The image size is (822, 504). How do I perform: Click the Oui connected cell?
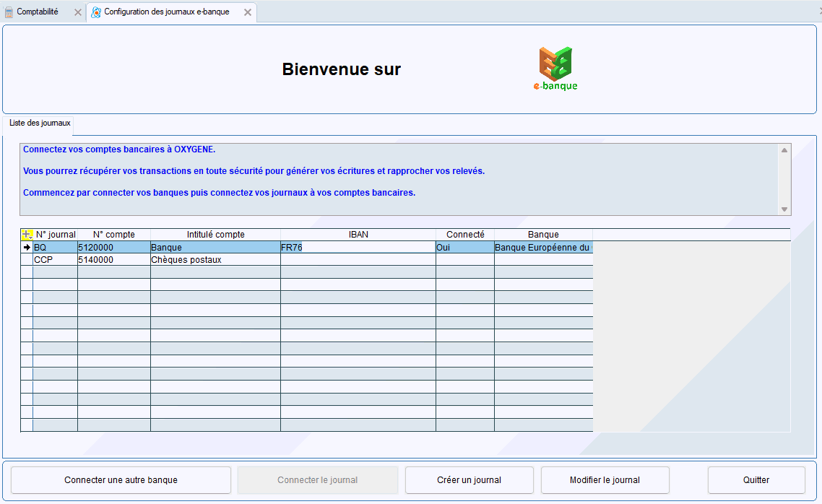[x=465, y=247]
